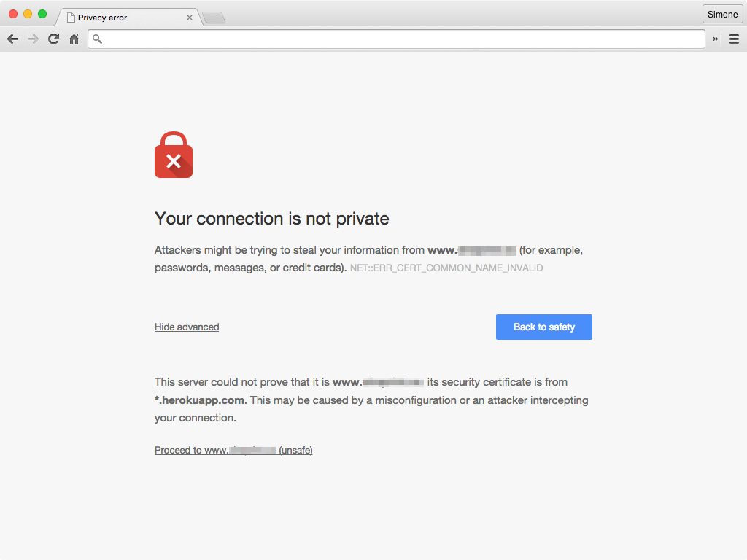Collapse the advanced details section
Image resolution: width=747 pixels, height=560 pixels.
pos(186,327)
